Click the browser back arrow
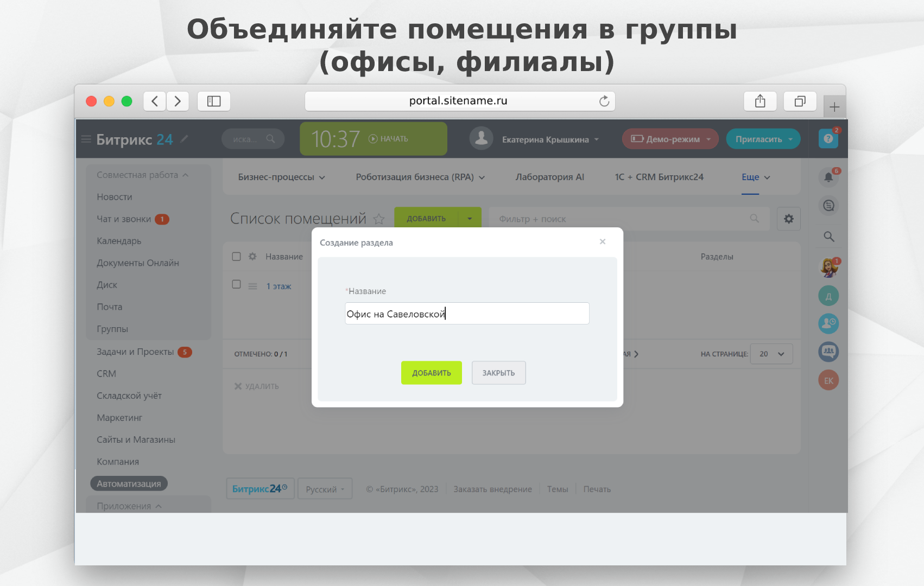924x586 pixels. tap(155, 101)
